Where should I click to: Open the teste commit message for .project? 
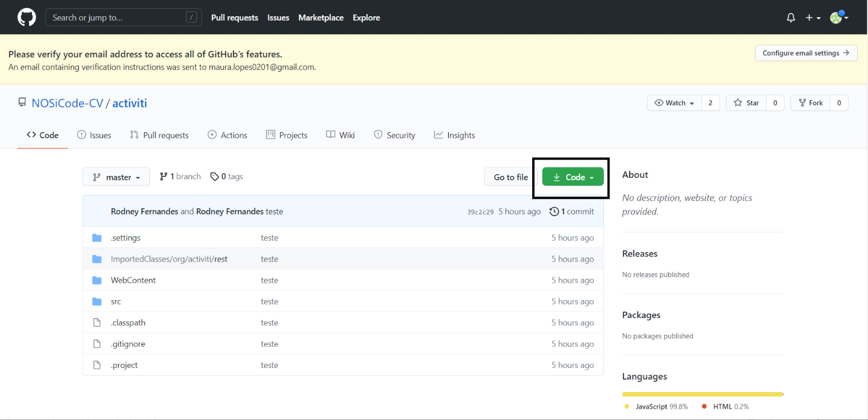point(269,366)
